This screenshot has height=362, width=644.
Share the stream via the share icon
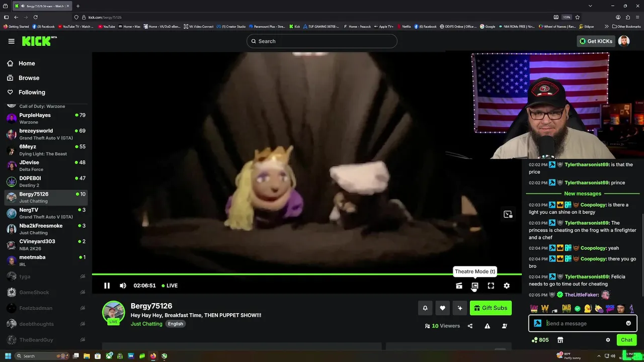click(470, 326)
